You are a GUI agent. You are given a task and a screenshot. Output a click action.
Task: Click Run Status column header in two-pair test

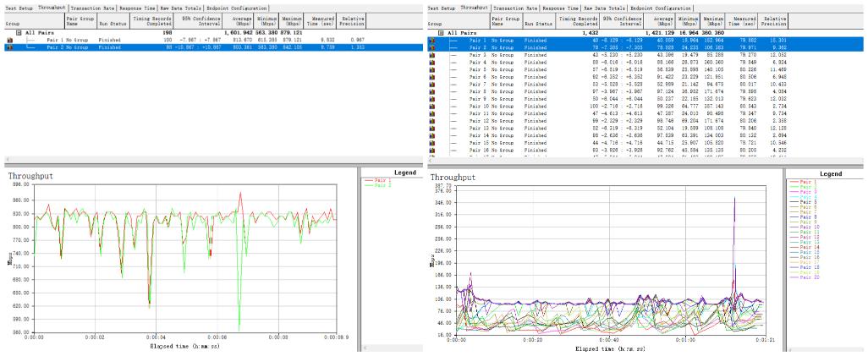coord(111,20)
